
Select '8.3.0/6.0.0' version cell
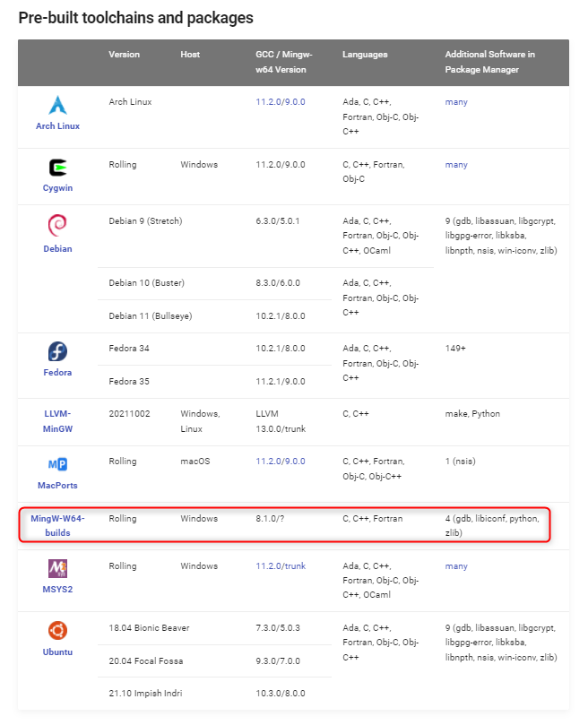click(x=278, y=282)
